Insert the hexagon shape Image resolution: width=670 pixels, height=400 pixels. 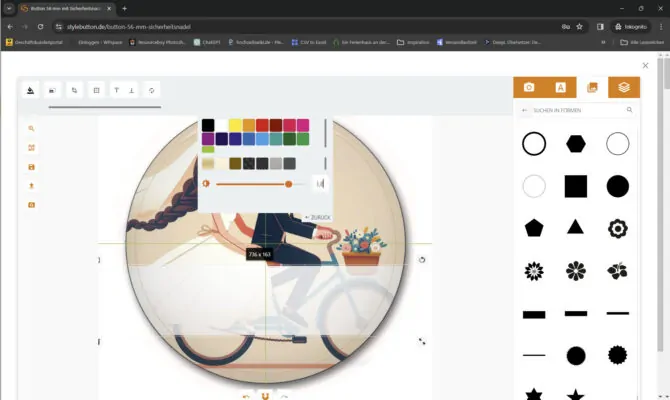[576, 144]
